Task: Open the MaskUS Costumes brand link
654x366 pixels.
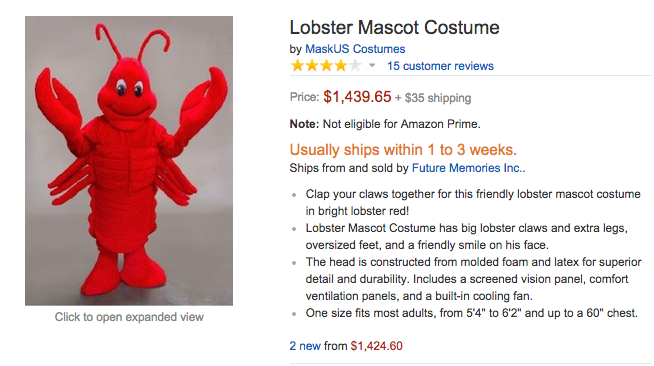Action: click(355, 49)
